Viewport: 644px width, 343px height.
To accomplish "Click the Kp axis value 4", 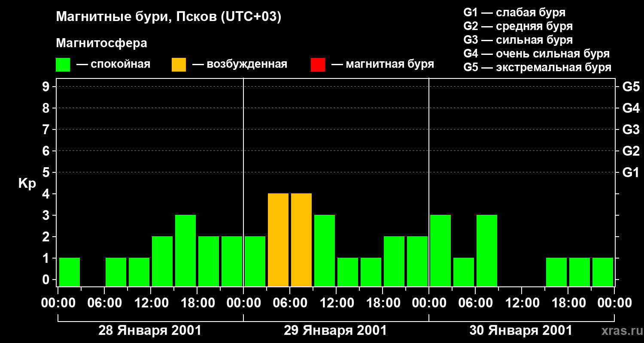I will click(47, 194).
